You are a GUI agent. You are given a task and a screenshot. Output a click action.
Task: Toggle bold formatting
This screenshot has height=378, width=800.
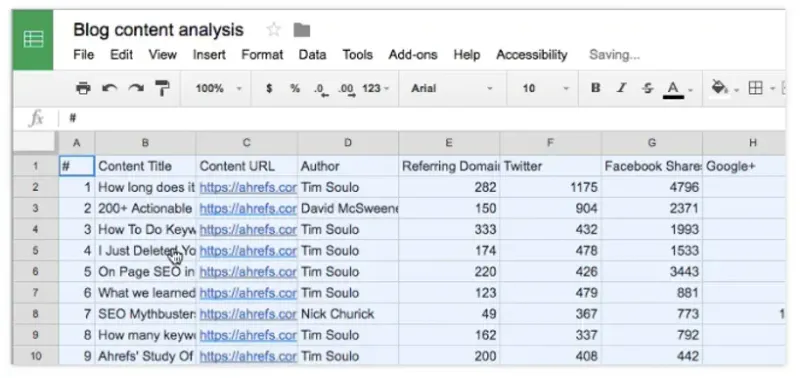[x=595, y=88]
